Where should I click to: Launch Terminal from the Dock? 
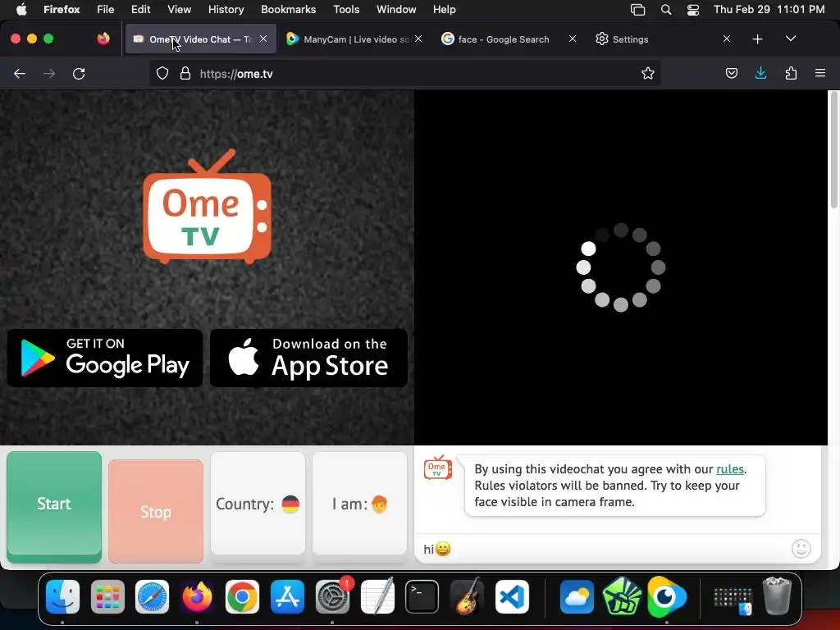(422, 596)
